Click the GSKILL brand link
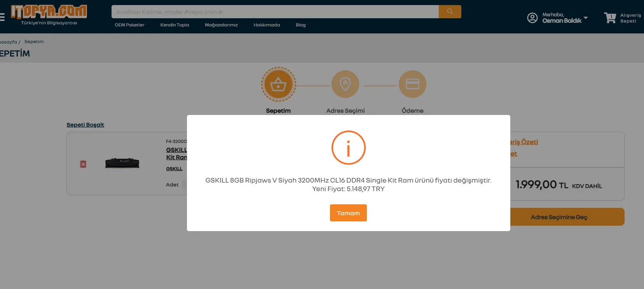 [174, 169]
